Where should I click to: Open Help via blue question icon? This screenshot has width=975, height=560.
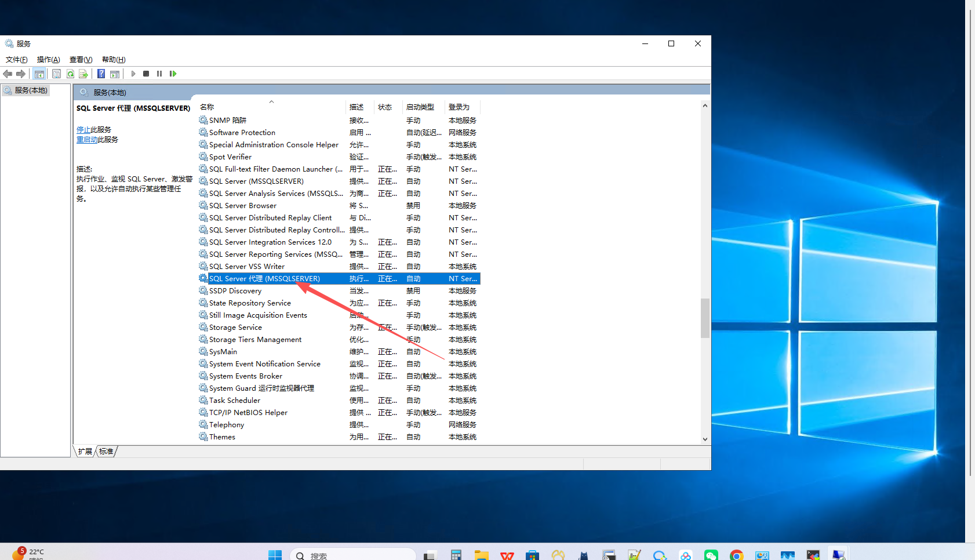[x=101, y=74]
